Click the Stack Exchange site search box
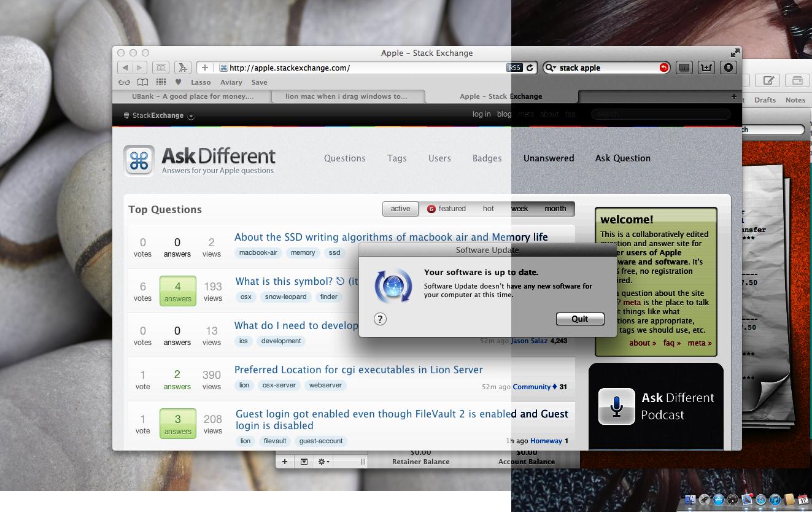Image resolution: width=812 pixels, height=512 pixels. click(660, 114)
